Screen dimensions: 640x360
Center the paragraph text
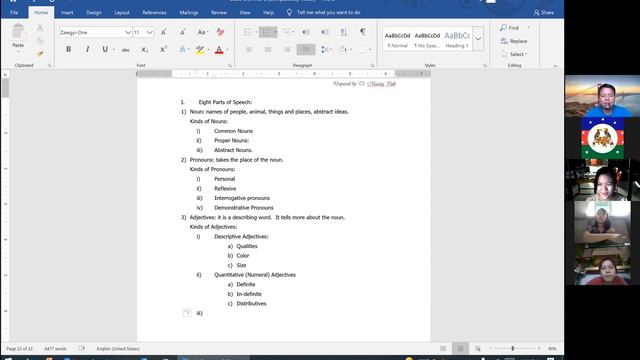pos(268,49)
